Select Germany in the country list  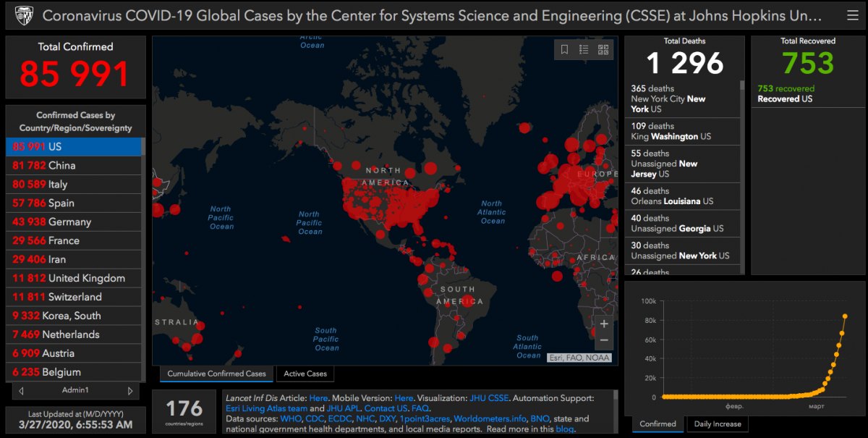(x=73, y=222)
